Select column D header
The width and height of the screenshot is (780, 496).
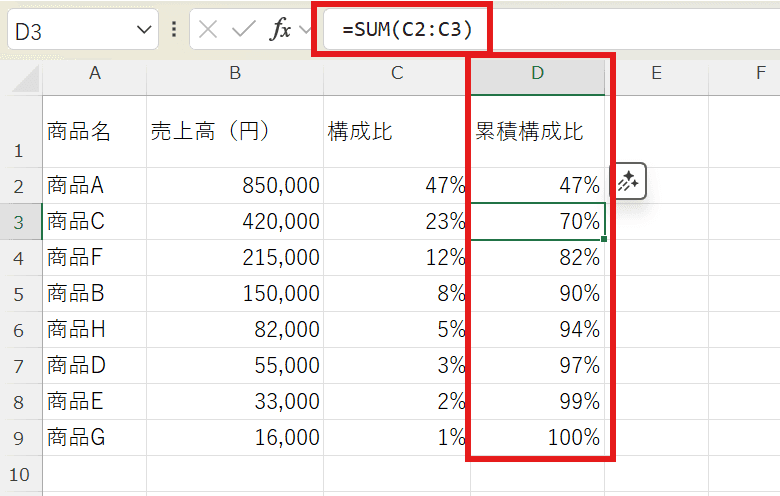click(x=537, y=73)
